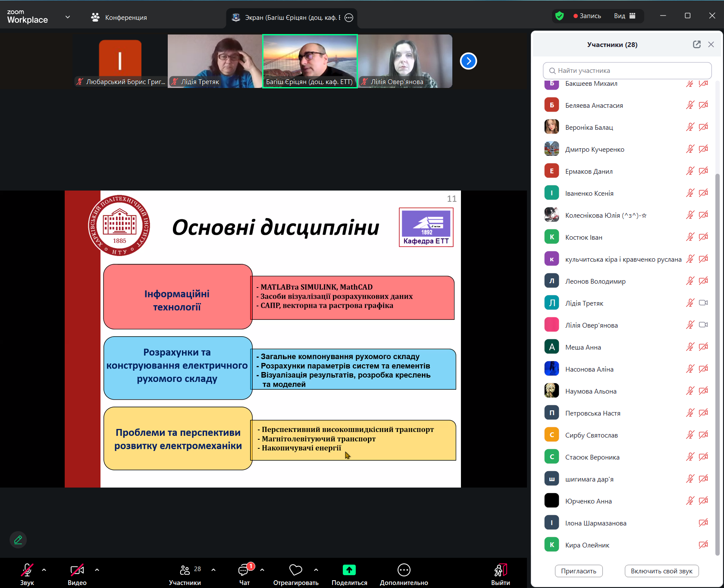This screenshot has width=724, height=588.
Task: Unmute the microphone
Action: coord(27,570)
